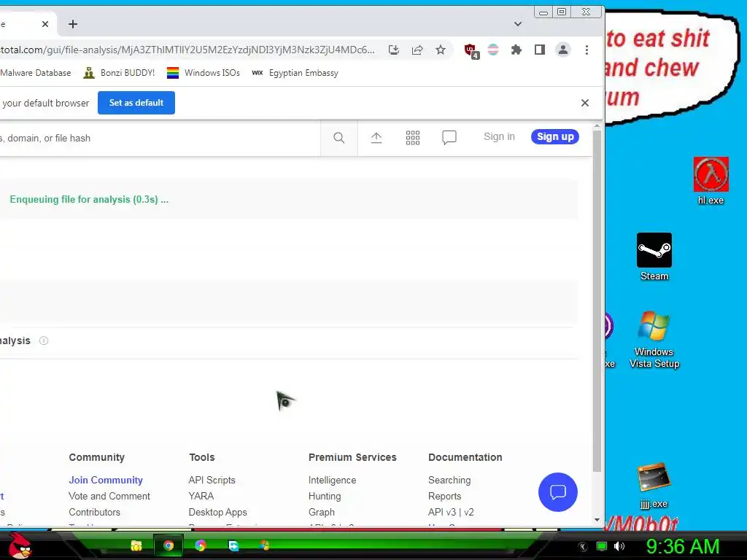Viewport: 747px width, 560px height.
Task: Click the Angry Birds start button
Action: pyautogui.click(x=20, y=545)
